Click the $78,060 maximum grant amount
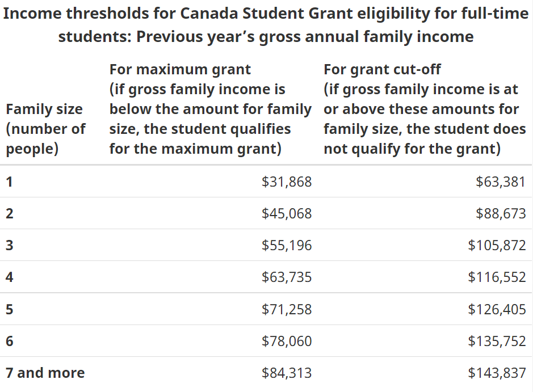This screenshot has height=392, width=533. point(287,342)
